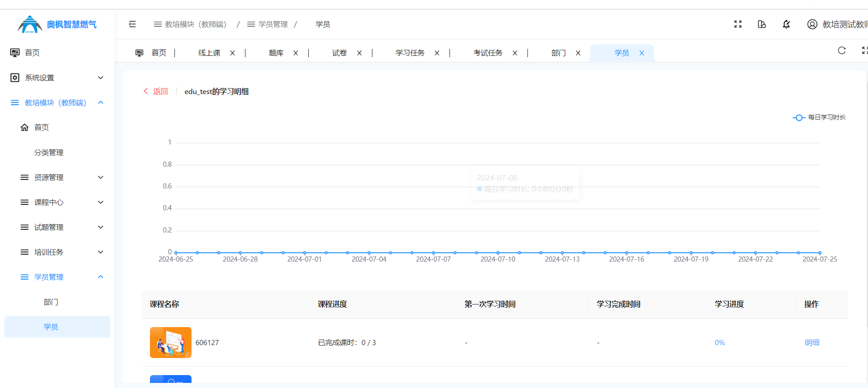The image size is (868, 388).
Task: Click the 0% progress of course 606127
Action: coord(719,342)
